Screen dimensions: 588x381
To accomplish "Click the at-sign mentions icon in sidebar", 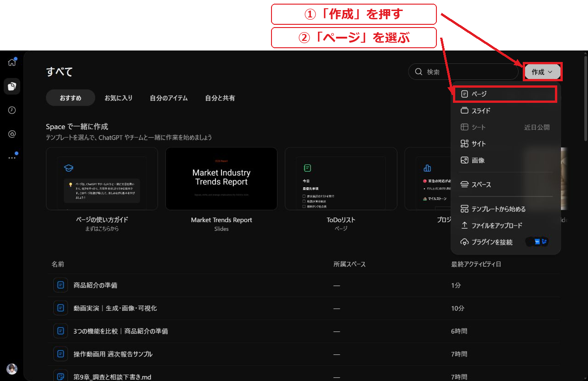I will click(x=12, y=134).
